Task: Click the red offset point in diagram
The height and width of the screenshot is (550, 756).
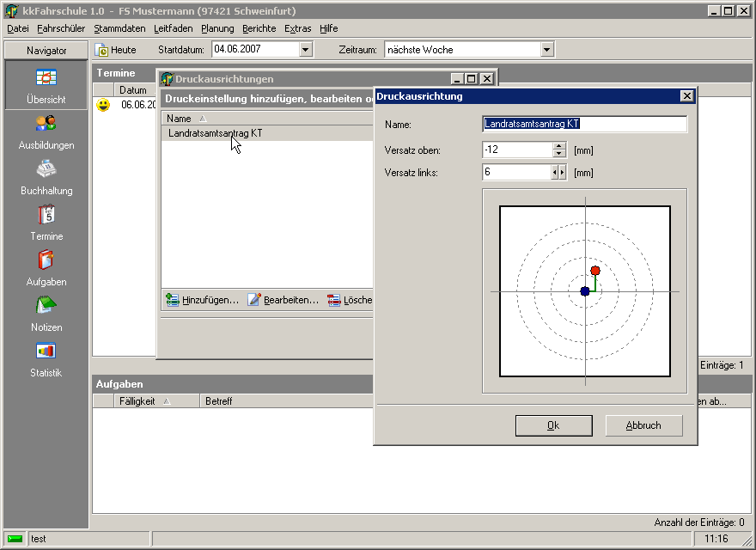Action: tap(595, 271)
